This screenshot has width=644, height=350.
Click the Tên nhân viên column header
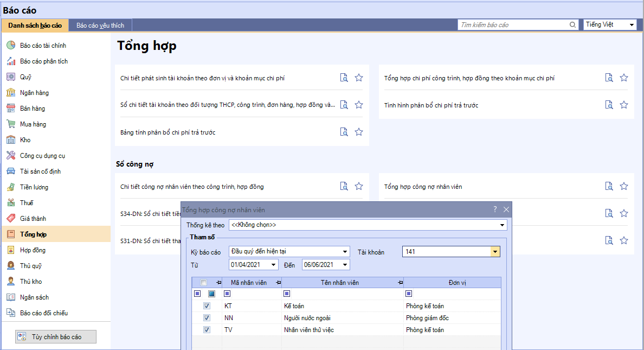tap(340, 283)
